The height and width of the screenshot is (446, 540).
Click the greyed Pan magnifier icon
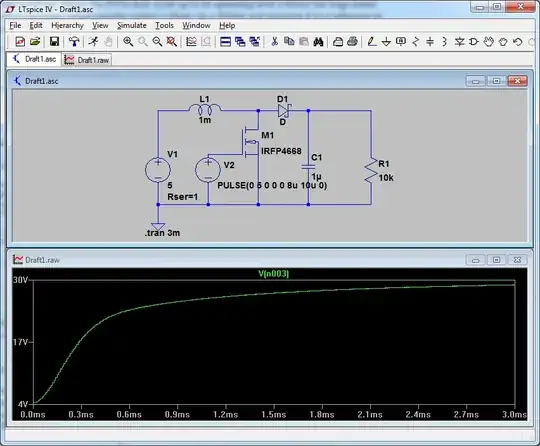click(x=143, y=42)
